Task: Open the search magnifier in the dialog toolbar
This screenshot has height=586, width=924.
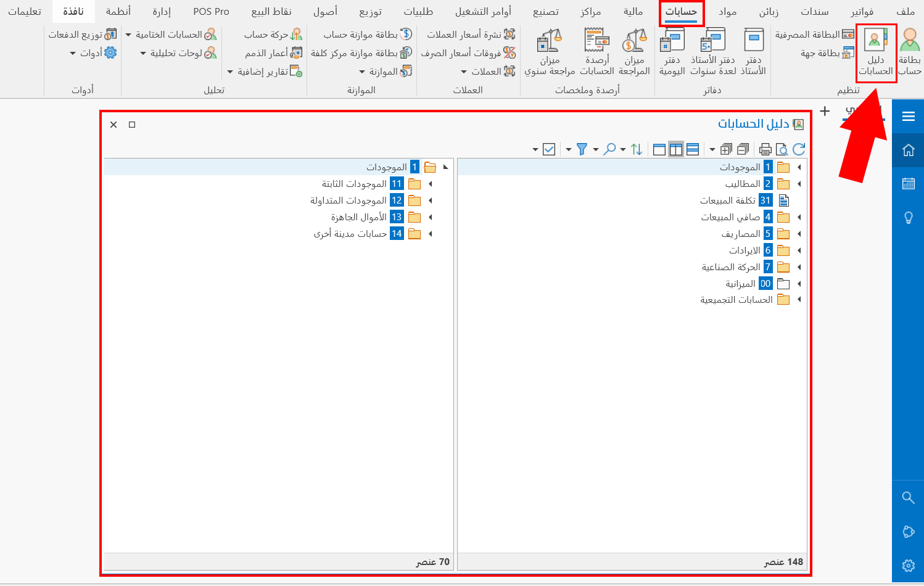Action: point(609,149)
